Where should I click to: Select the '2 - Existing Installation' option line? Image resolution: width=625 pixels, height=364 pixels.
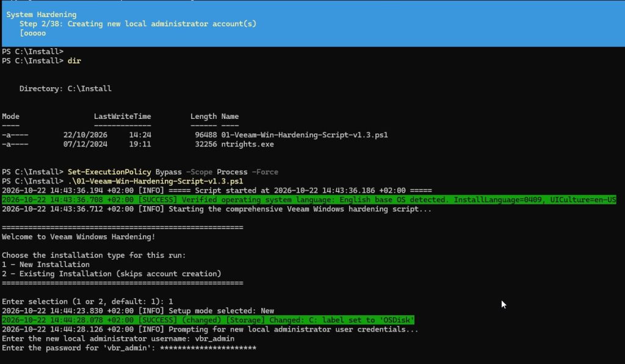click(112, 274)
